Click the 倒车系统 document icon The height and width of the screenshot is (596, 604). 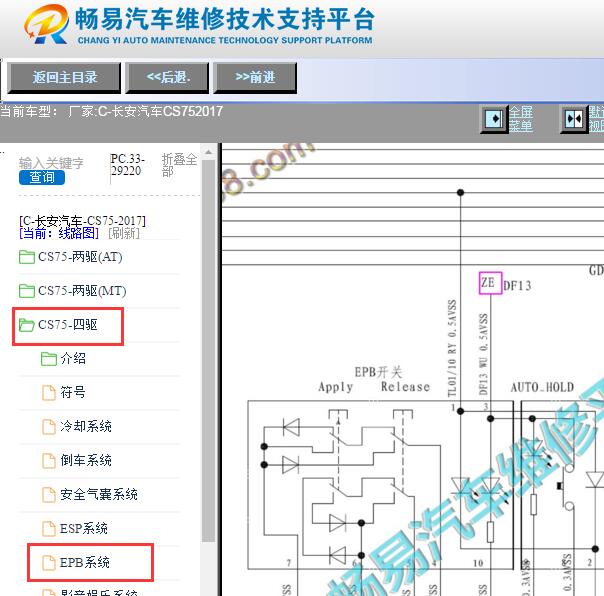click(x=49, y=461)
